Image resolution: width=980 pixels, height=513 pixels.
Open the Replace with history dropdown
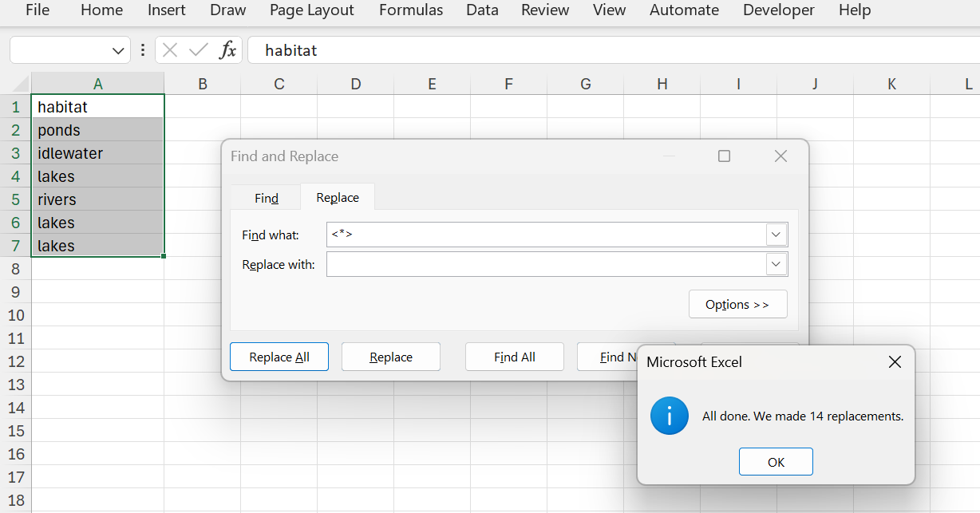click(776, 264)
